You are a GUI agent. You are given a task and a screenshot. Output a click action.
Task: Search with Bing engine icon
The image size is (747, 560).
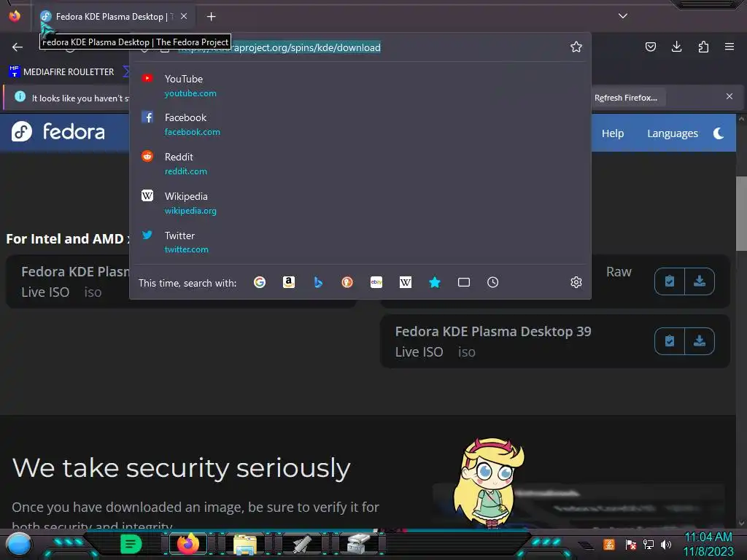click(318, 282)
